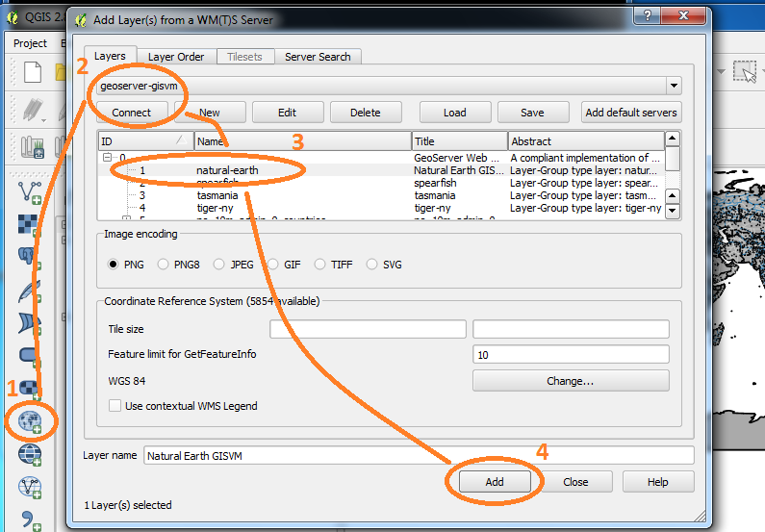The height and width of the screenshot is (532, 765).
Task: Select the row with spearfish title
Action: pos(381,183)
